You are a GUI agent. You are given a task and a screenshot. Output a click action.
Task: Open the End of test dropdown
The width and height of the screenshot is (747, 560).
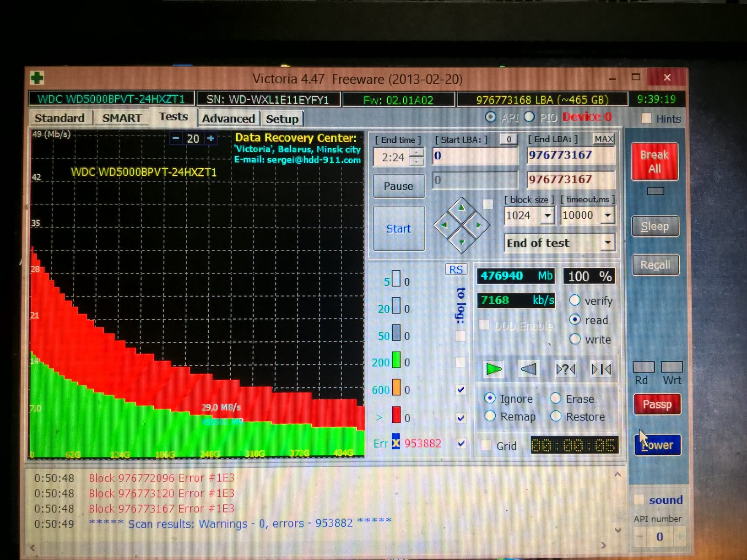607,242
